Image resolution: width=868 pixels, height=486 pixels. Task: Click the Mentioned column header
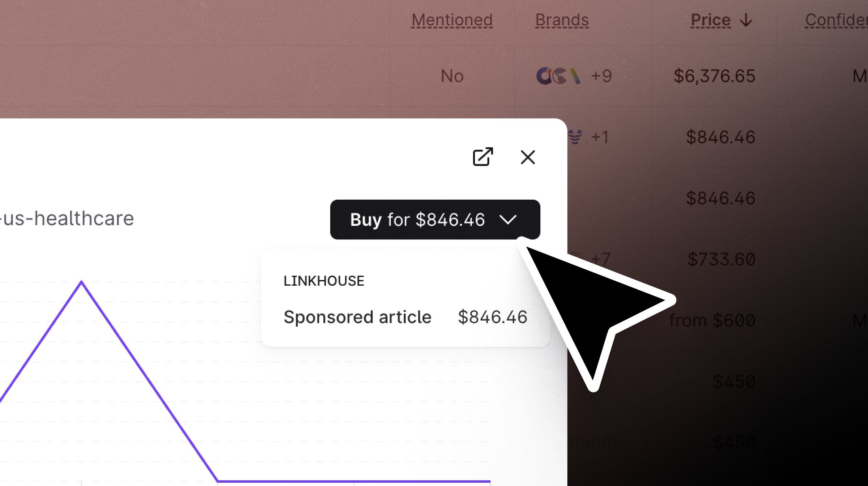click(452, 20)
